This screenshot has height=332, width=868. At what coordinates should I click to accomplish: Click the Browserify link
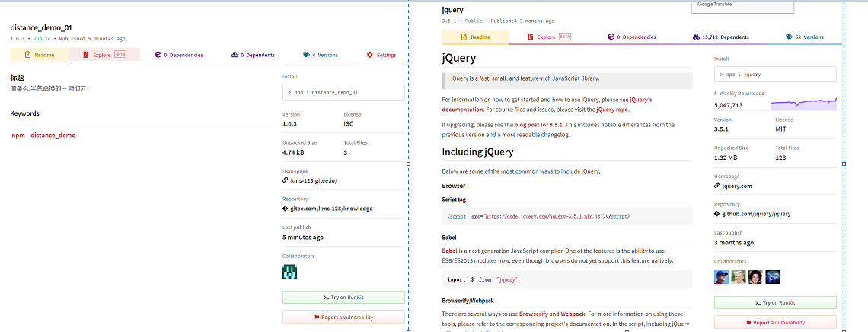point(535,314)
